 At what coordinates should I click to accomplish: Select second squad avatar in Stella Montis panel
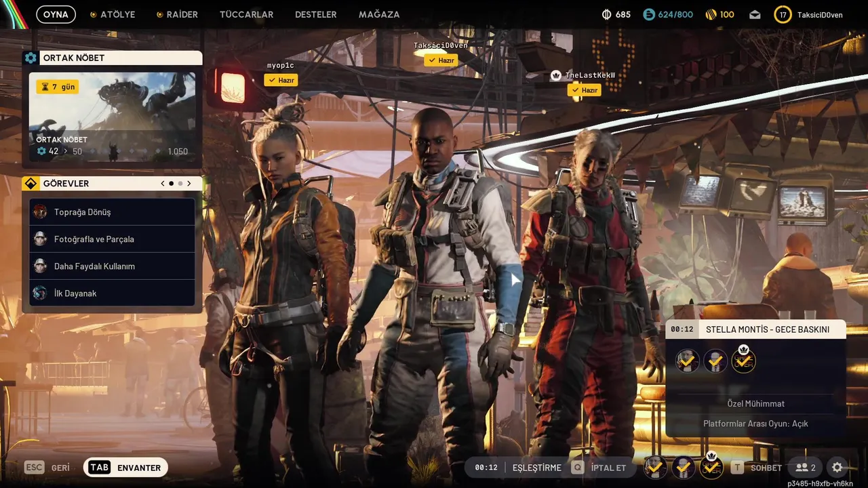click(715, 361)
